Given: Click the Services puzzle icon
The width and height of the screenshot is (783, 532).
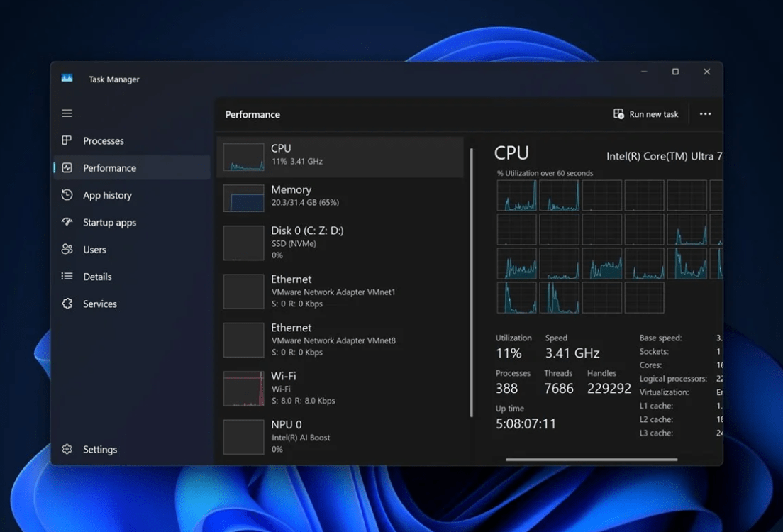Looking at the screenshot, I should pyautogui.click(x=67, y=303).
